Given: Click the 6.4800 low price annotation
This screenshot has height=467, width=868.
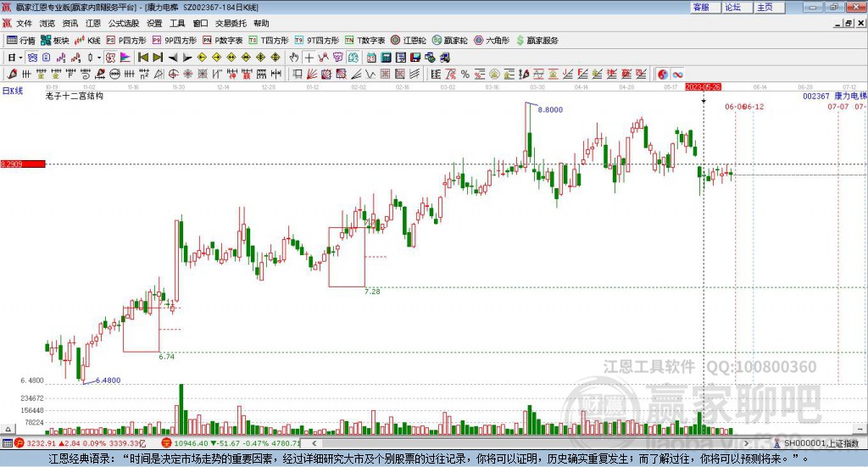Looking at the screenshot, I should point(108,381).
